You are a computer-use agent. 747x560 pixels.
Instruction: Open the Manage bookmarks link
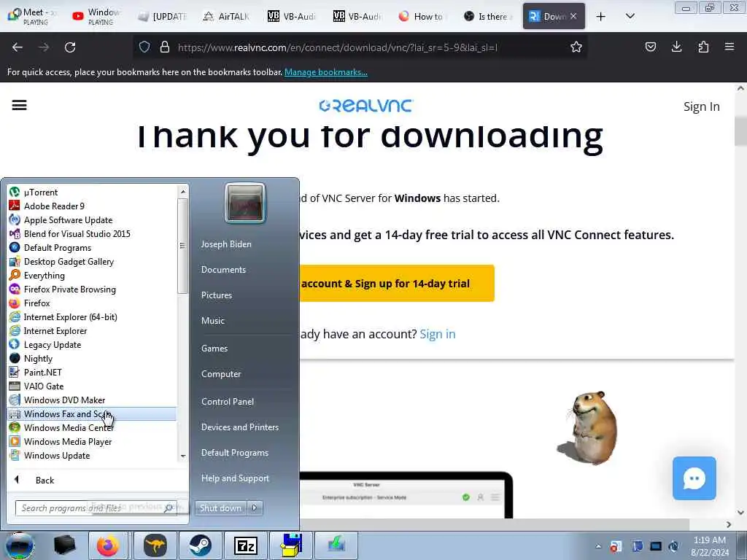(x=326, y=72)
